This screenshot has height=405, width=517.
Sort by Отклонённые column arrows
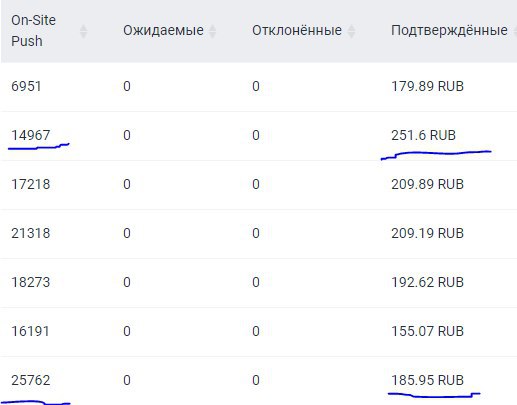click(x=351, y=31)
